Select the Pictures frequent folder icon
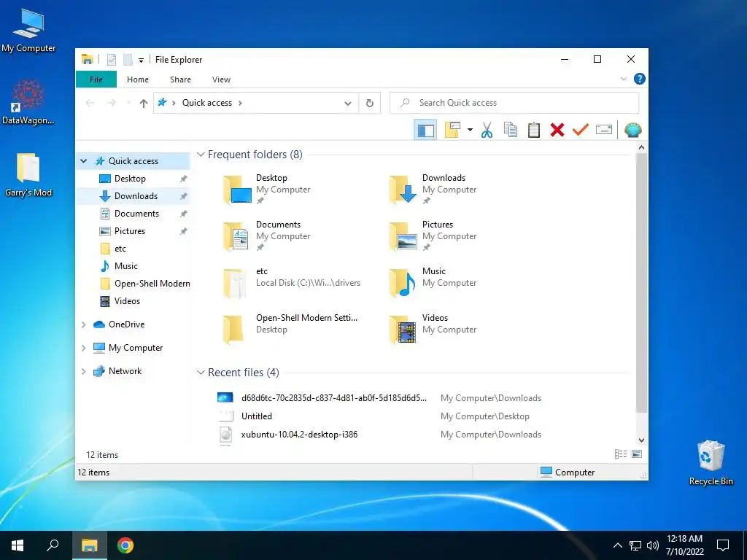The height and width of the screenshot is (560, 747). (x=403, y=236)
